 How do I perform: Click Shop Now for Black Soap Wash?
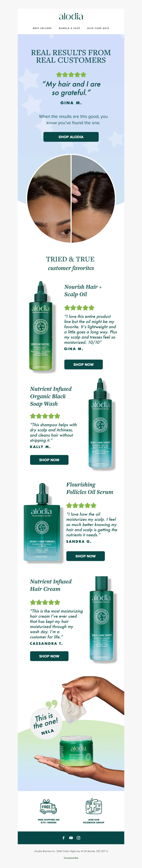[x=49, y=460]
